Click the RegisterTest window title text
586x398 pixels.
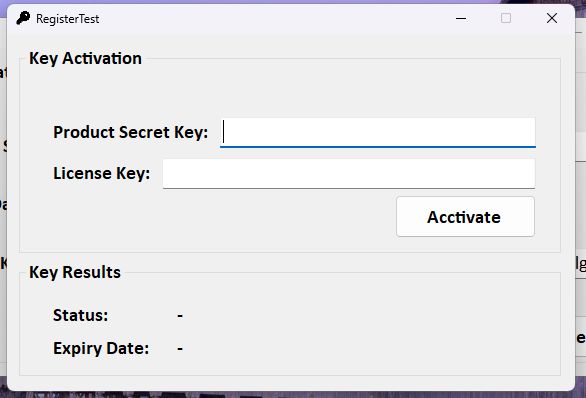[68, 19]
